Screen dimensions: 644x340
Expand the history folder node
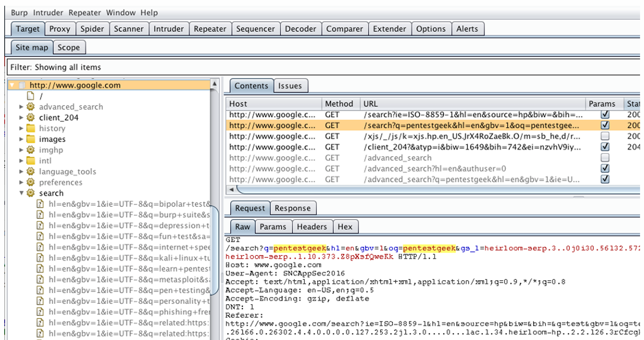[21, 128]
